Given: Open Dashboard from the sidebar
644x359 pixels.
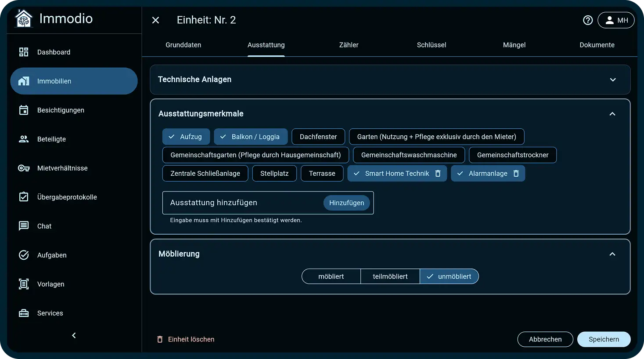Looking at the screenshot, I should pos(74,52).
